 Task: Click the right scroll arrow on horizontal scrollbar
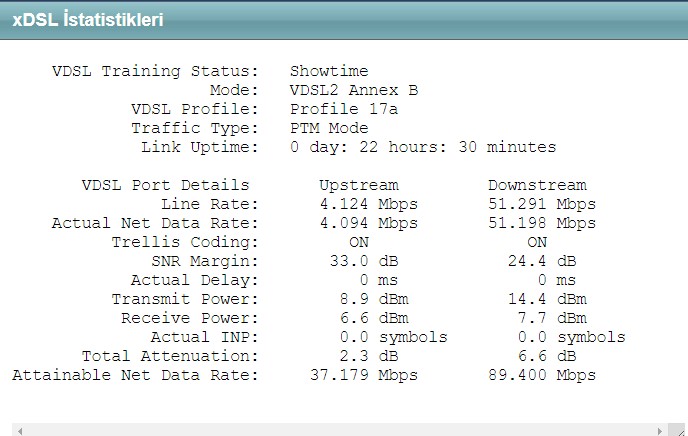coord(659,431)
